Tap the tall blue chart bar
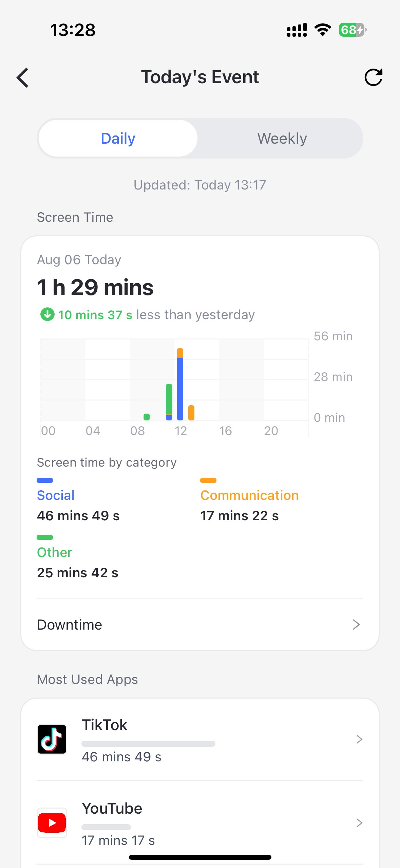 (180, 387)
